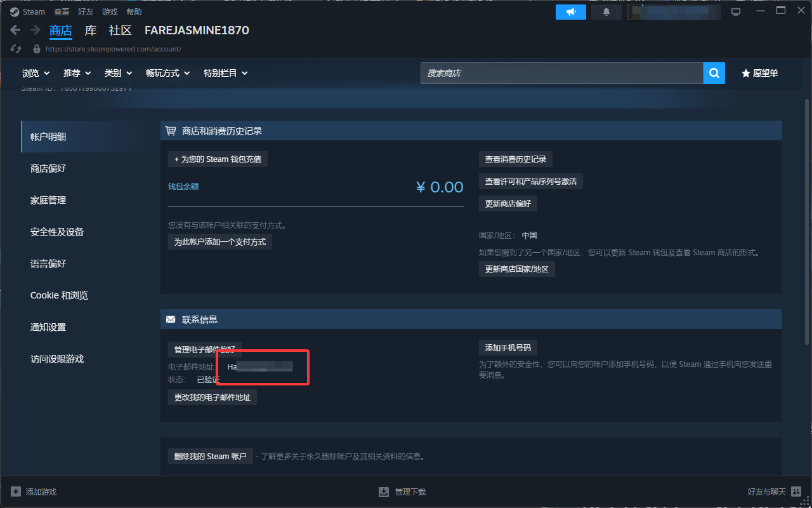The height and width of the screenshot is (508, 812).
Task: Reload the page with the refresh icon
Action: tap(16, 49)
